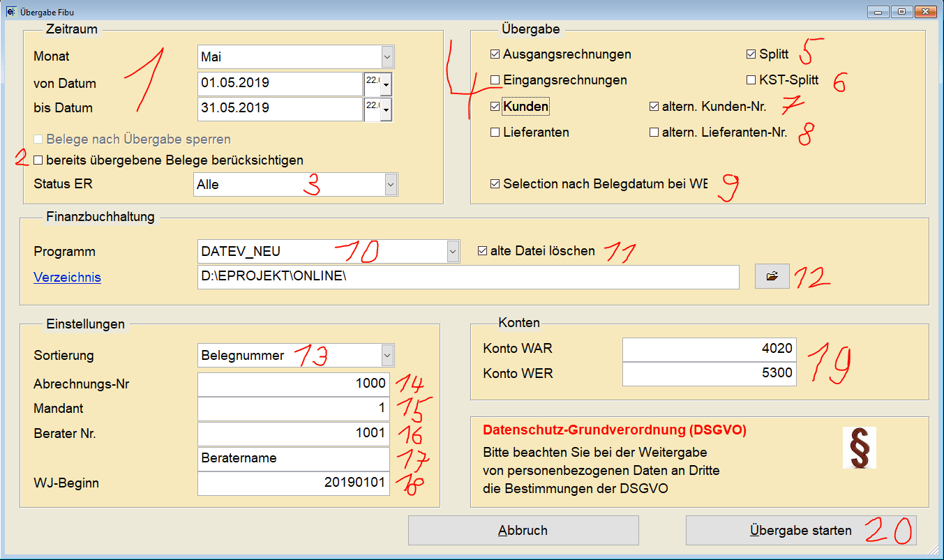Click the app icon in title bar
Viewport: 944px width, 560px height.
click(x=10, y=11)
